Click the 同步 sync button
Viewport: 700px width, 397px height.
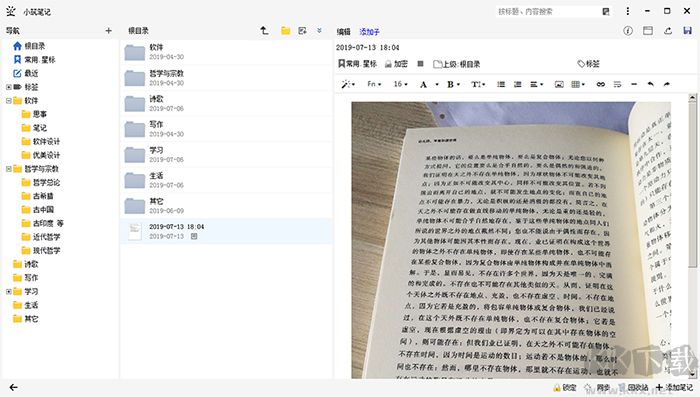click(597, 388)
